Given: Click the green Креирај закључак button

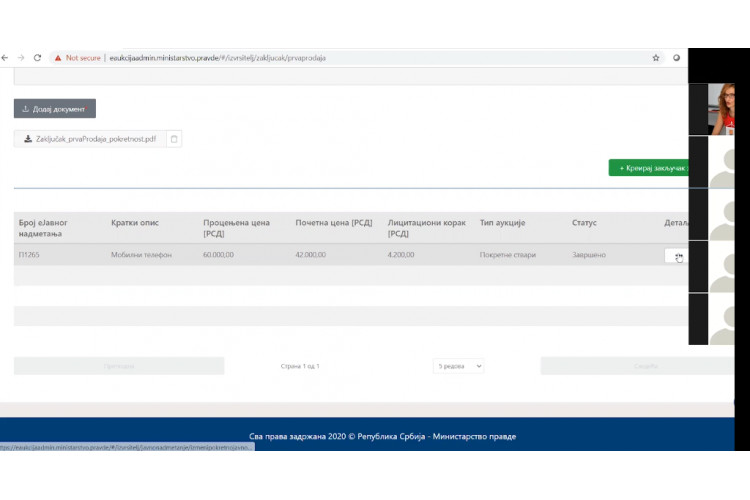Looking at the screenshot, I should pos(649,168).
